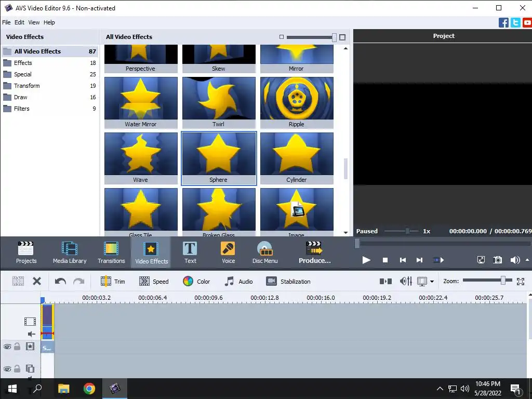Play the project preview
This screenshot has width=532, height=399.
click(x=366, y=260)
